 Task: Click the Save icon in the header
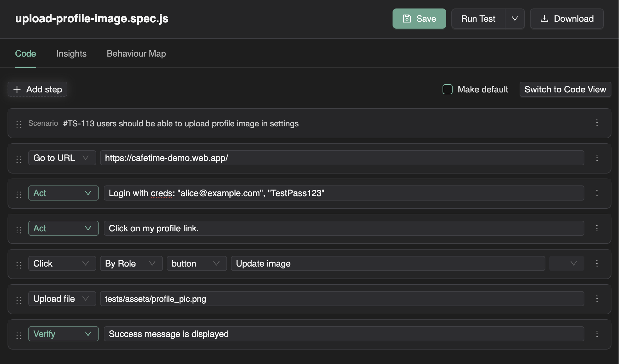[x=407, y=19]
